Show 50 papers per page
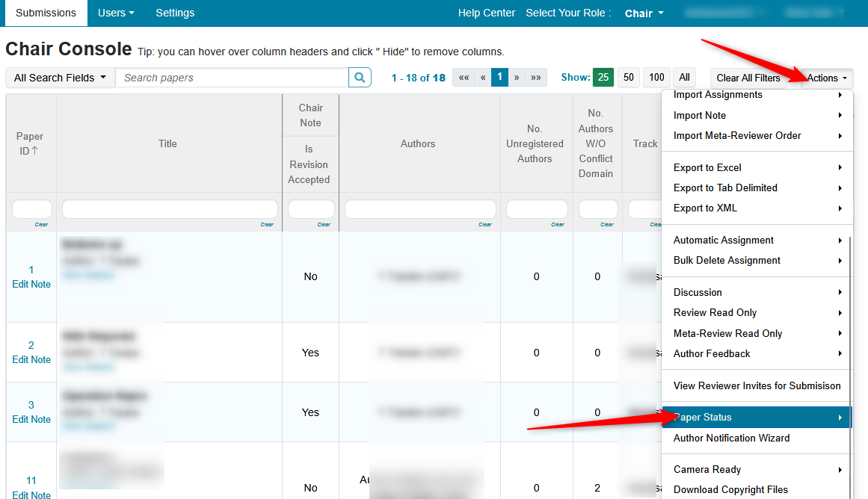This screenshot has width=868, height=499. click(x=629, y=78)
